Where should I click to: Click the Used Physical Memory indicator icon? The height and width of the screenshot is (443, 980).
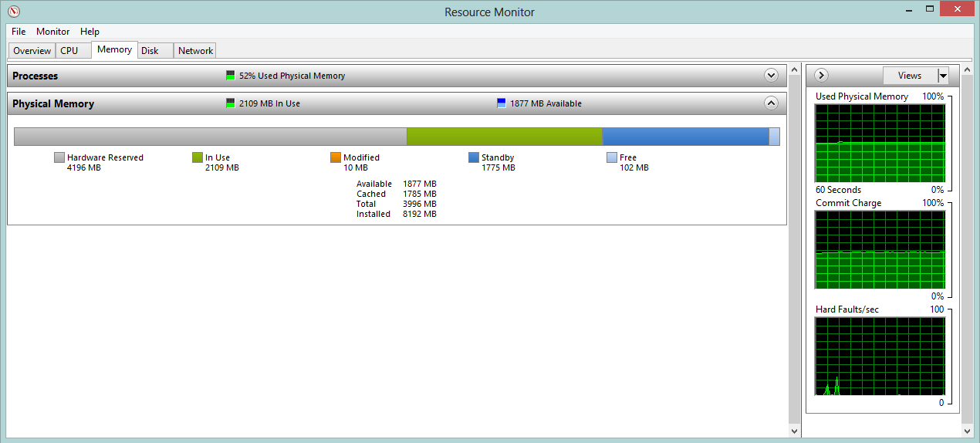pyautogui.click(x=230, y=76)
